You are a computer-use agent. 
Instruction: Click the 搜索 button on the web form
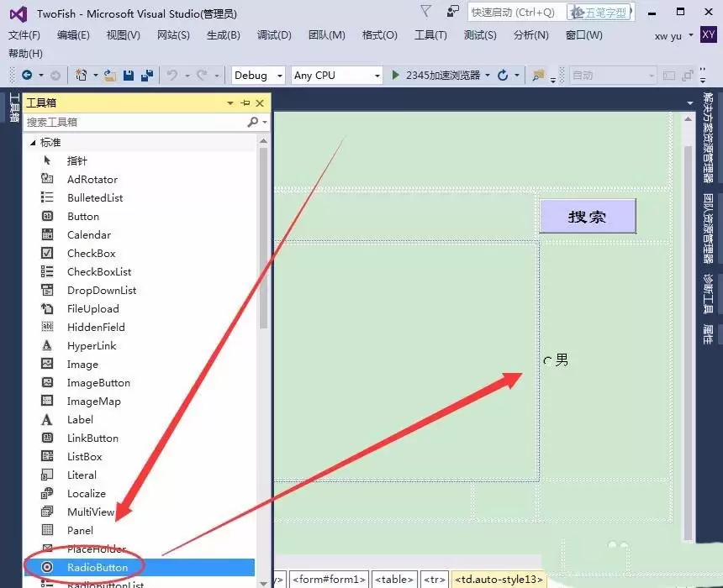588,216
